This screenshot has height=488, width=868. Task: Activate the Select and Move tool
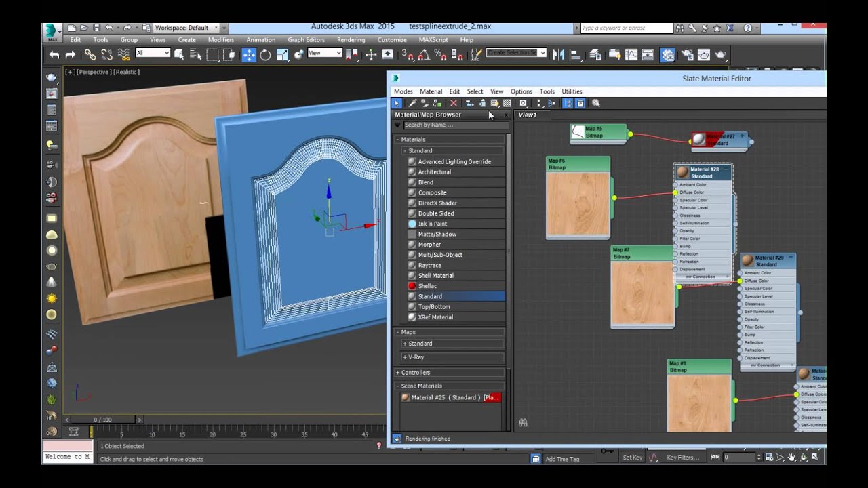coord(249,55)
